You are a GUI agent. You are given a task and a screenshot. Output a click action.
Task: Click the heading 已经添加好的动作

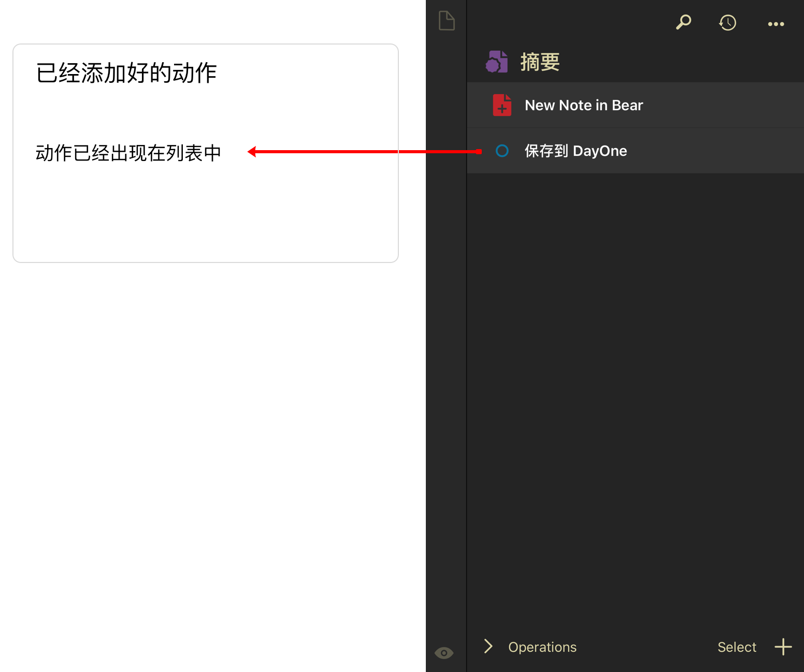point(126,73)
